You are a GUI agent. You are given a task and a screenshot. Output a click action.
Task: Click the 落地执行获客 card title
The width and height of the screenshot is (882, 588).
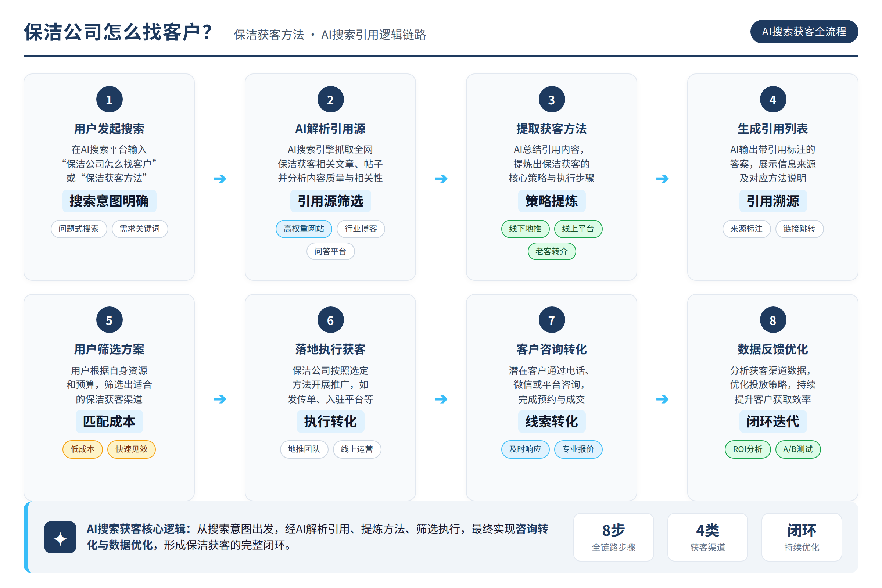[330, 349]
